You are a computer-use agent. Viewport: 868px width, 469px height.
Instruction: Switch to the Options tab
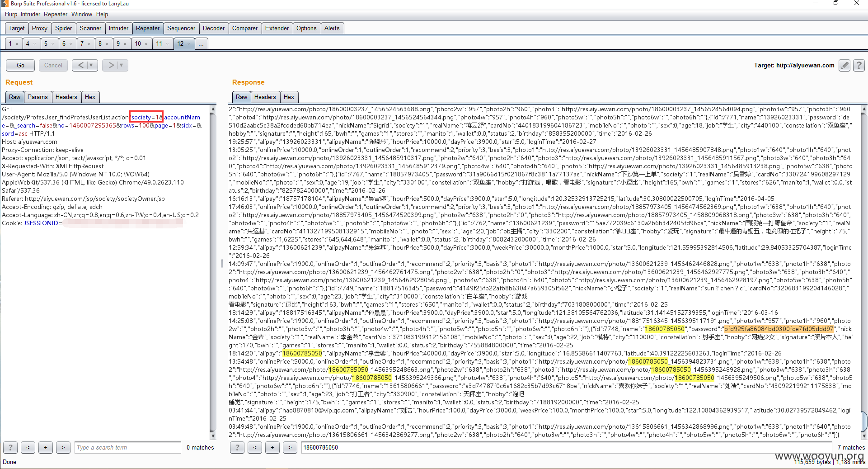[306, 28]
